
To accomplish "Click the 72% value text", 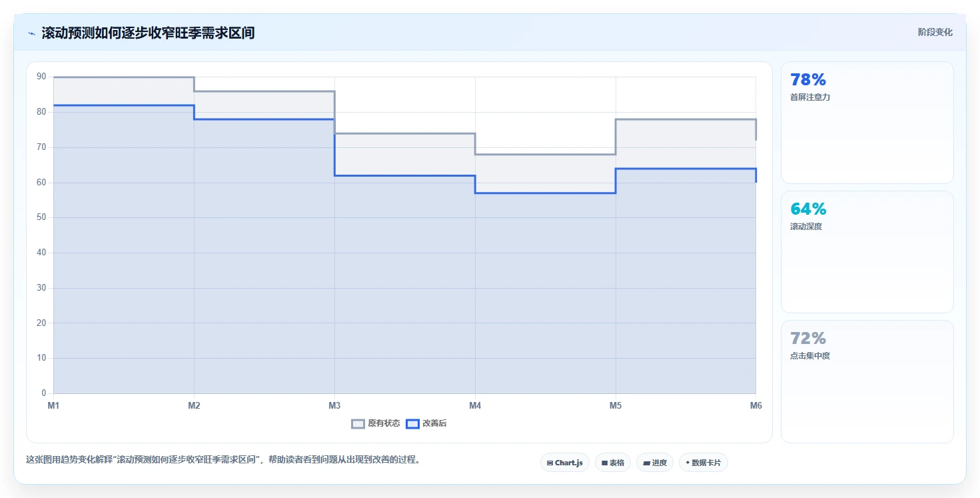I will click(x=808, y=339).
